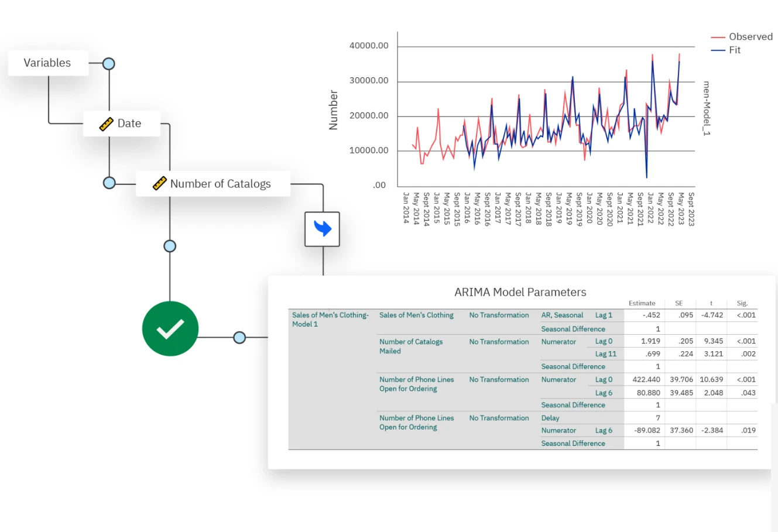Click the Number y-axis title
The width and height of the screenshot is (778, 532).
[334, 110]
